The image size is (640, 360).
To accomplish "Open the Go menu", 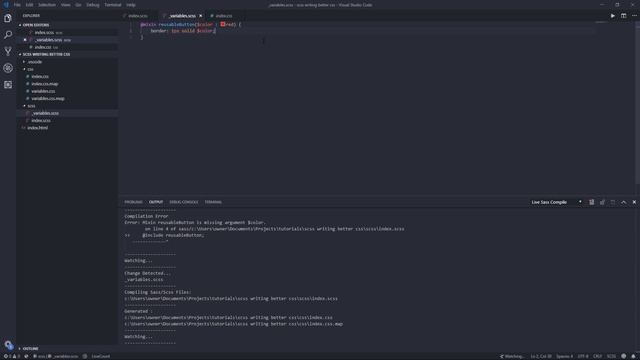I will [x=78, y=5].
